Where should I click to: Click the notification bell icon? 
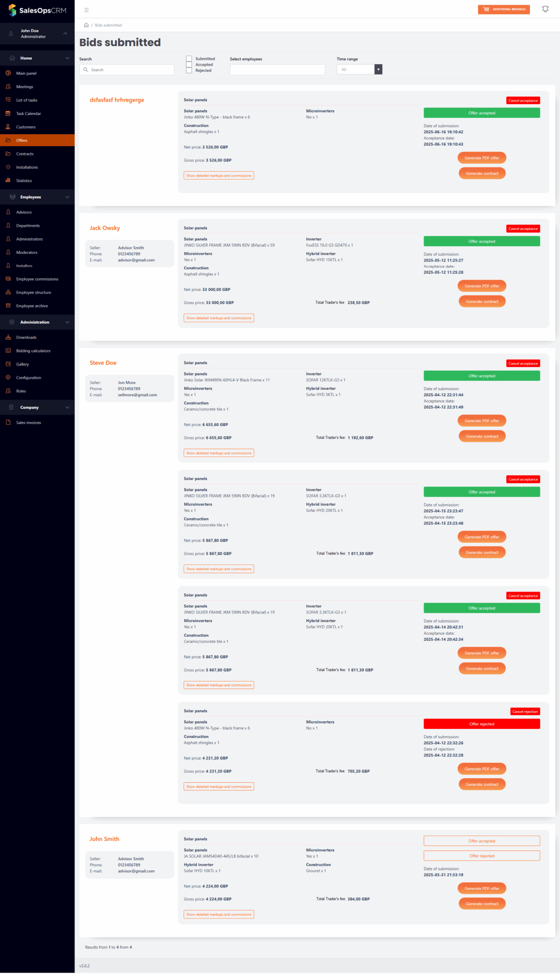[545, 9]
